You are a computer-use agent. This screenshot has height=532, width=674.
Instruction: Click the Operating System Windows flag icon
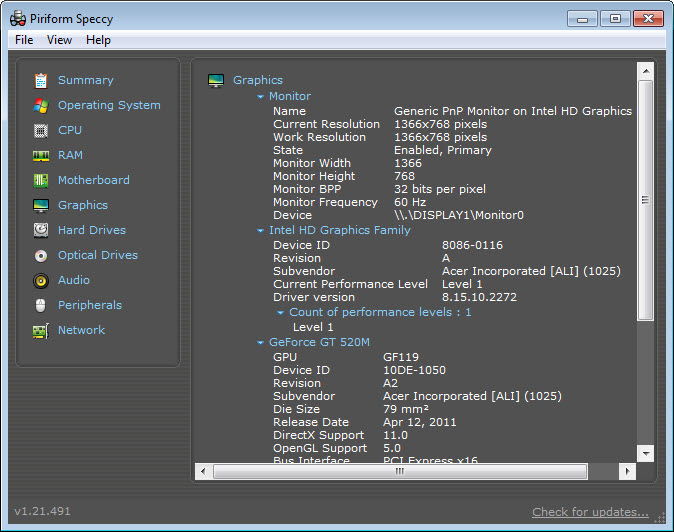pos(41,105)
